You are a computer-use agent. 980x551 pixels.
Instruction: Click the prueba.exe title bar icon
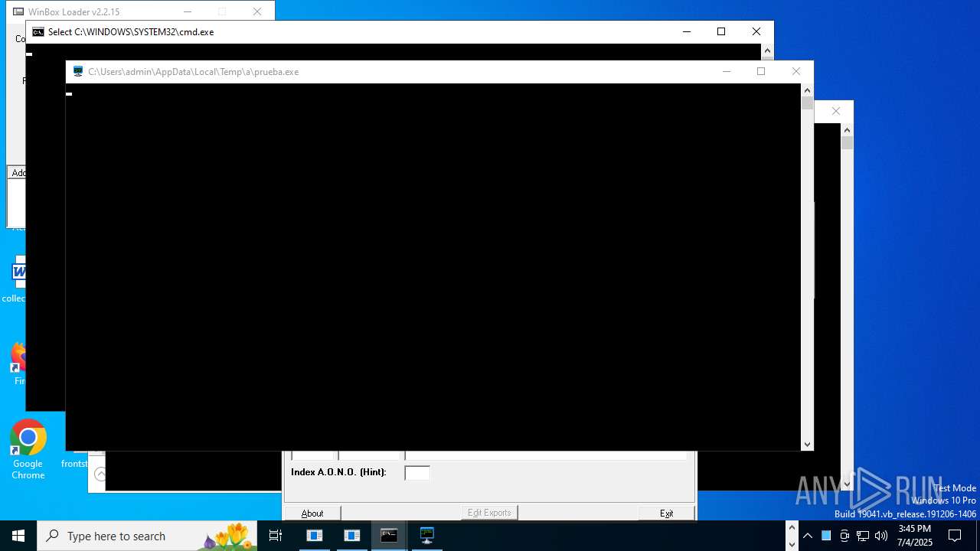(x=78, y=71)
